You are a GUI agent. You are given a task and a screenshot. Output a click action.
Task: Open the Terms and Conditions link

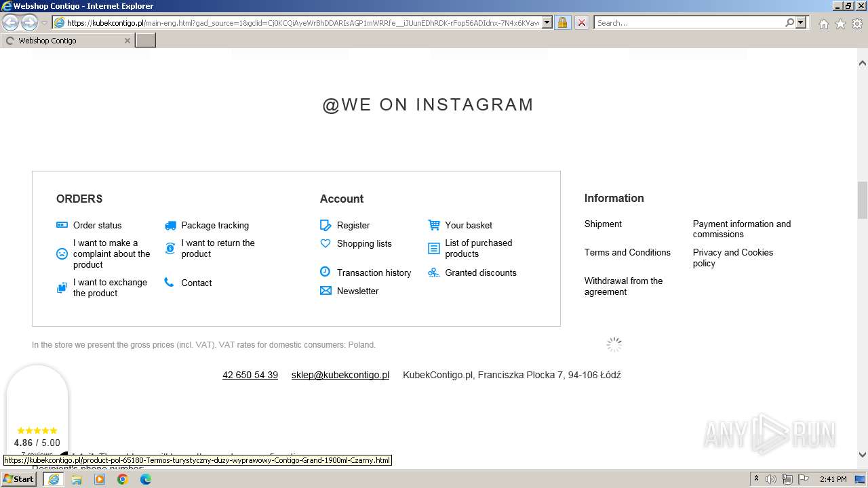coord(627,252)
